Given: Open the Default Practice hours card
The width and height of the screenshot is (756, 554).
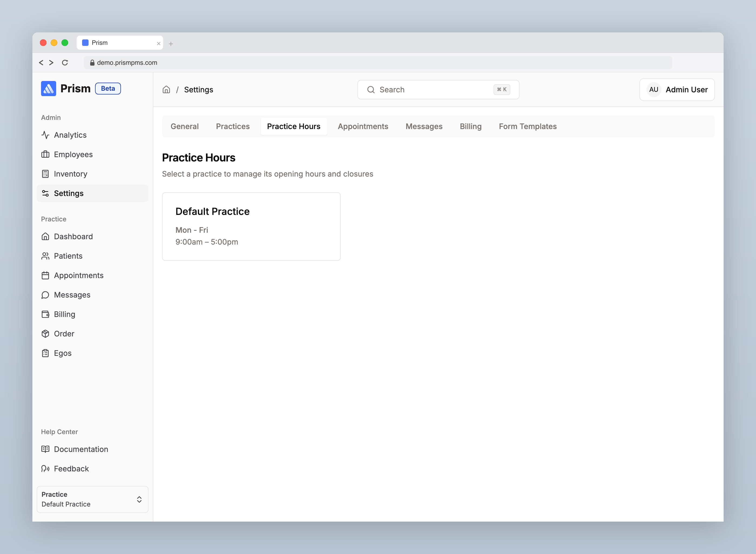Looking at the screenshot, I should (x=251, y=226).
